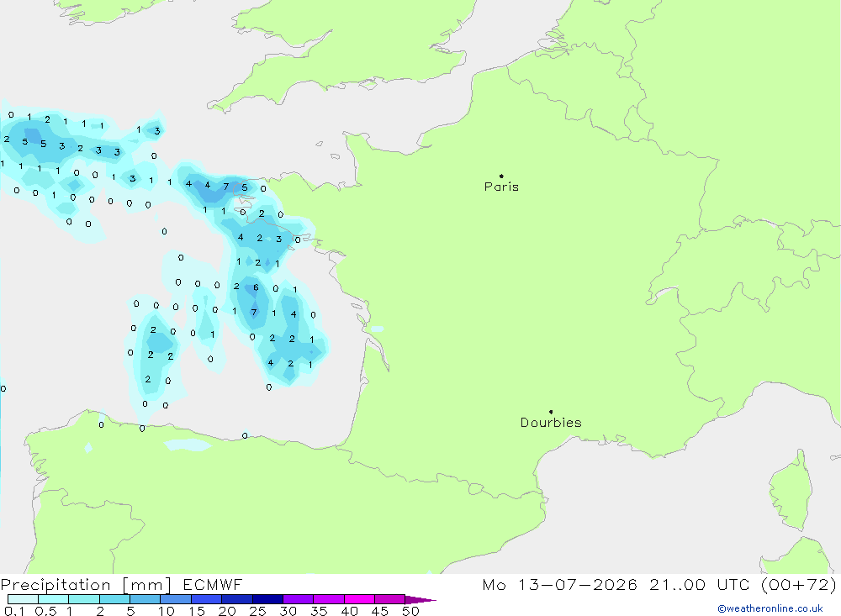This screenshot has width=841, height=616.
Task: Select the 25 mm dark navy swatch
Action: (267, 599)
